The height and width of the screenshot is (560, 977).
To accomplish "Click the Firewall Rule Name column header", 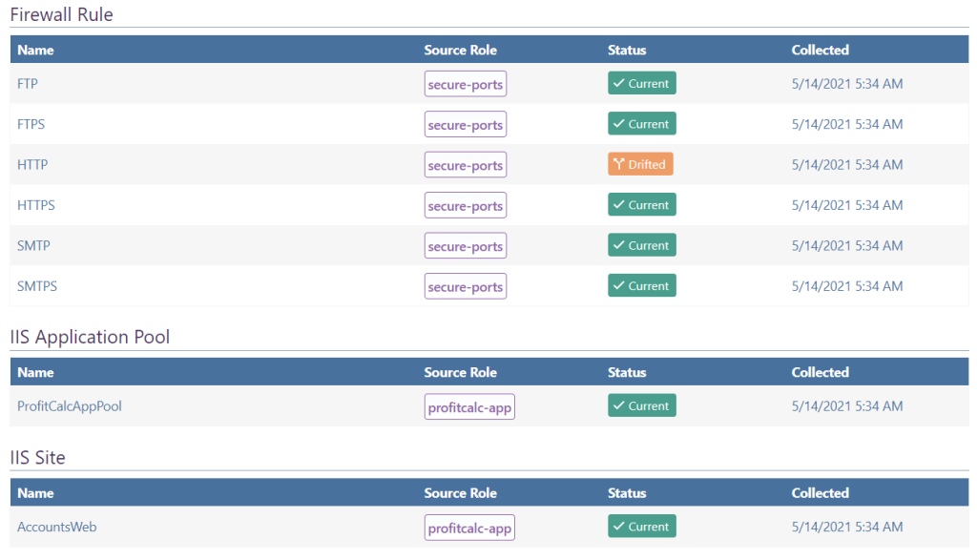I will coord(35,50).
